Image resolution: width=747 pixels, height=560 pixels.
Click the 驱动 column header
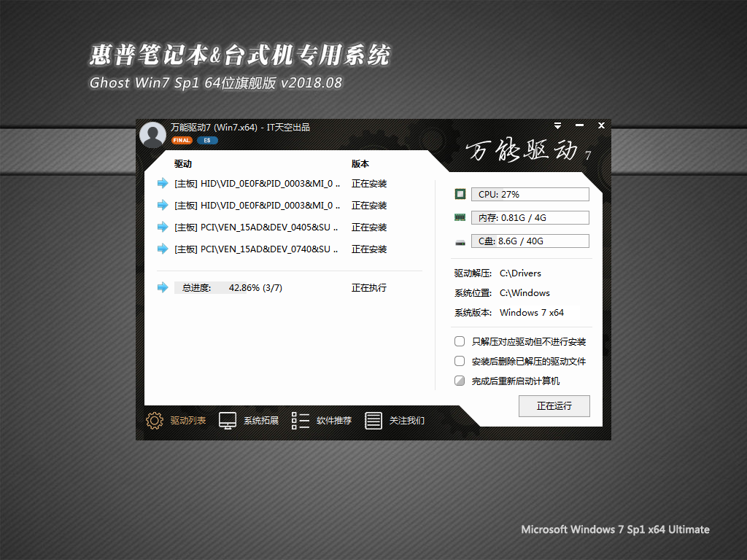tap(183, 164)
